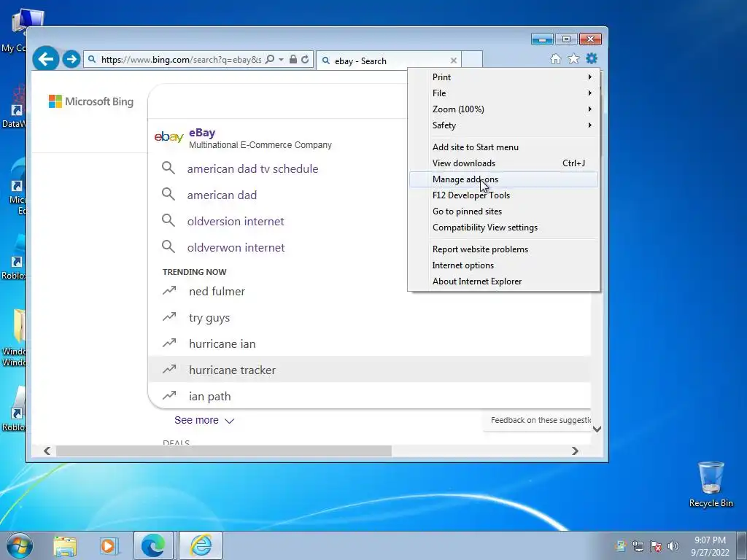Expand the Safety submenu
The width and height of the screenshot is (747, 560).
(x=503, y=125)
